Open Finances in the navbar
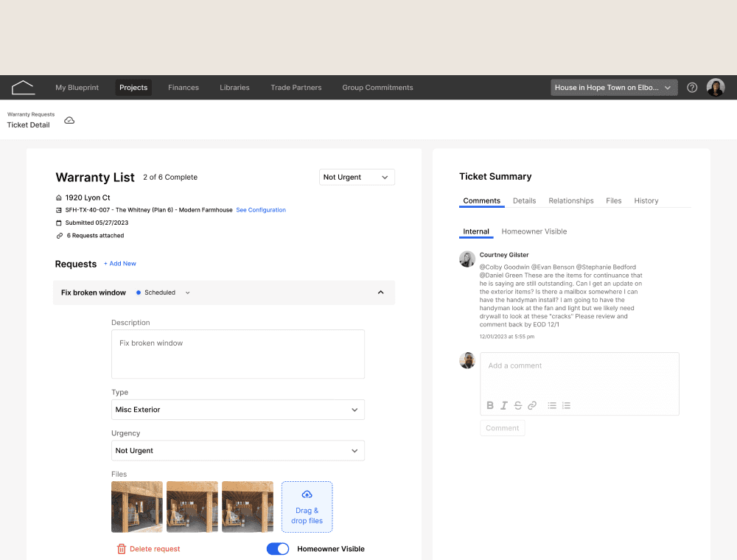 pyautogui.click(x=184, y=88)
